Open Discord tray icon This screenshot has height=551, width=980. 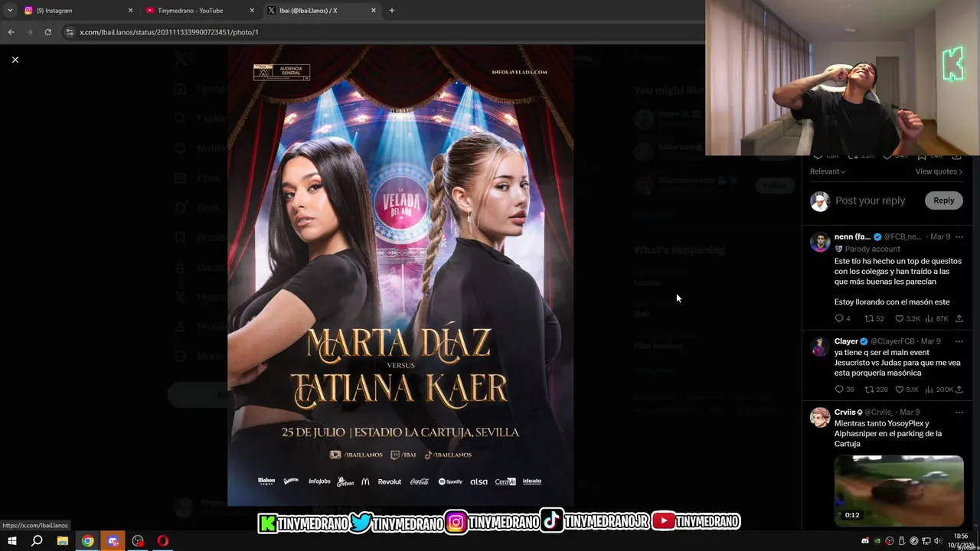tap(865, 541)
